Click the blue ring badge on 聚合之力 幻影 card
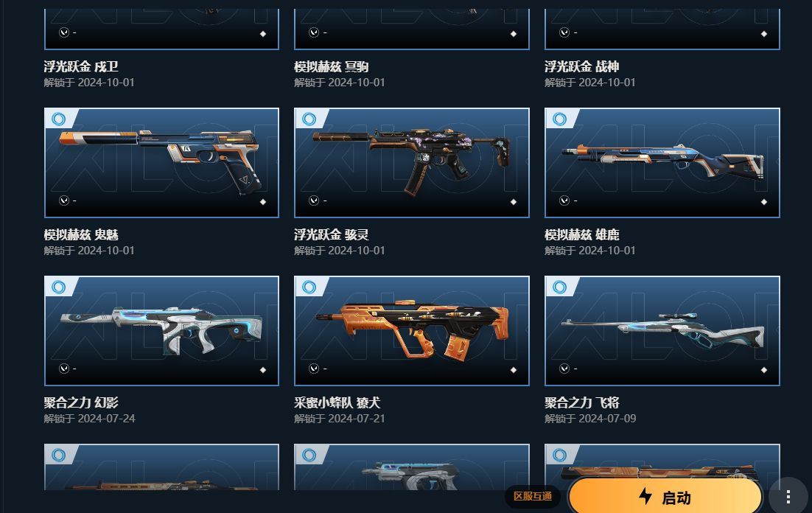 coord(58,287)
